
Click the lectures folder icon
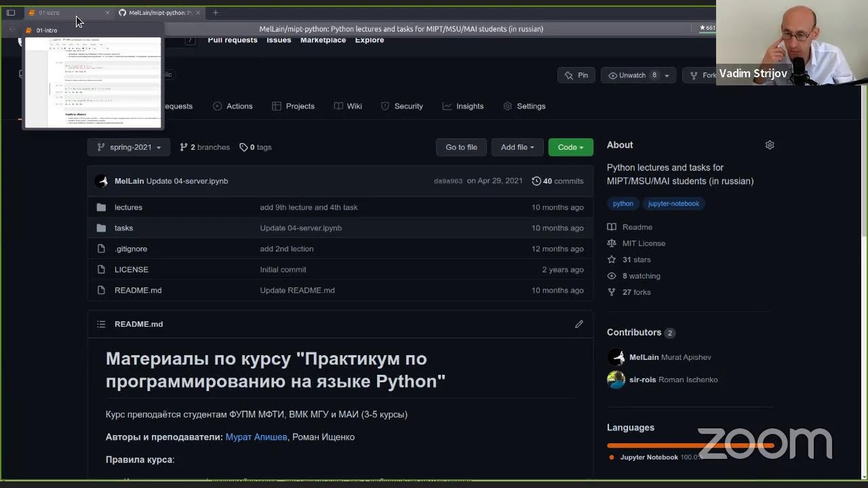tap(102, 207)
